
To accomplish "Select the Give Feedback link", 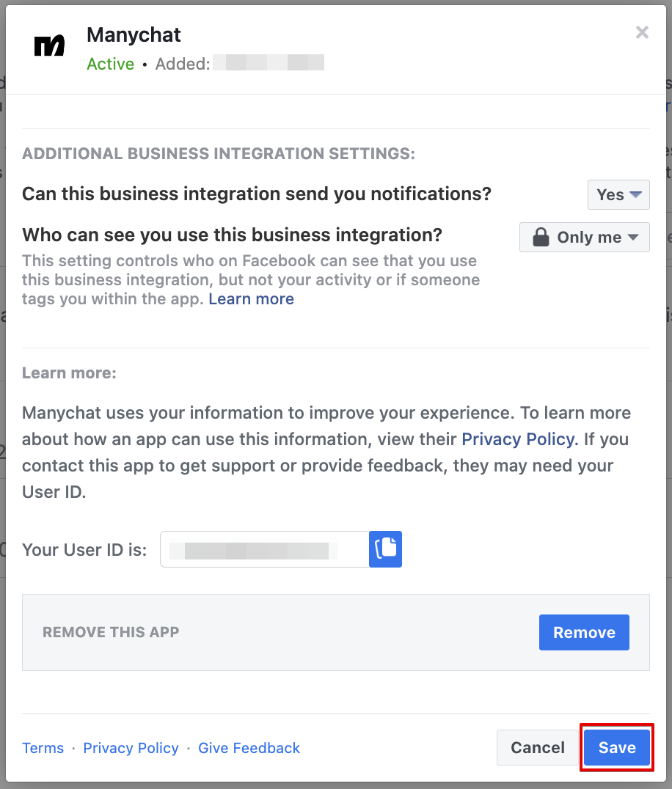I will [249, 748].
